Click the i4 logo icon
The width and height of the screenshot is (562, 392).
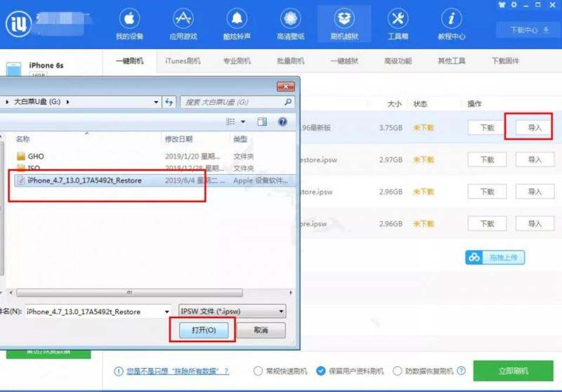tap(18, 24)
